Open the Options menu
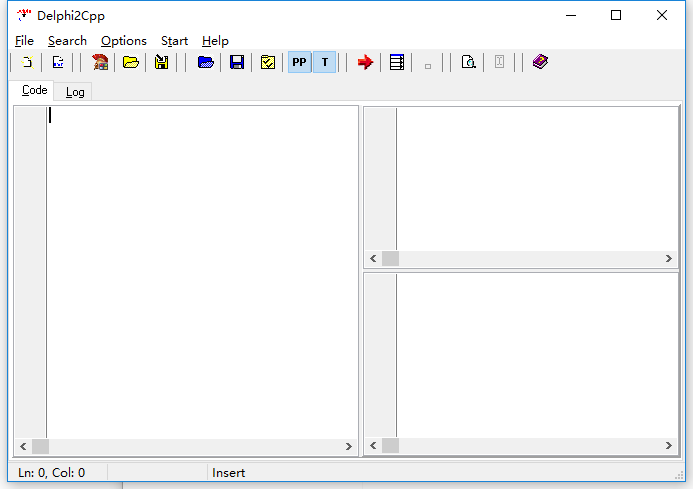 coord(124,41)
